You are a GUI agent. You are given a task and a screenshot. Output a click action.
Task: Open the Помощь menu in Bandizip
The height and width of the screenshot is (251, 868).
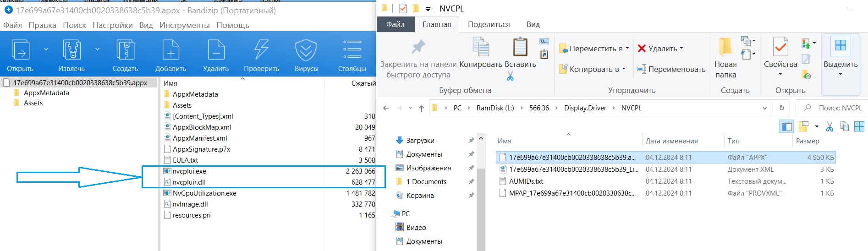pyautogui.click(x=233, y=25)
